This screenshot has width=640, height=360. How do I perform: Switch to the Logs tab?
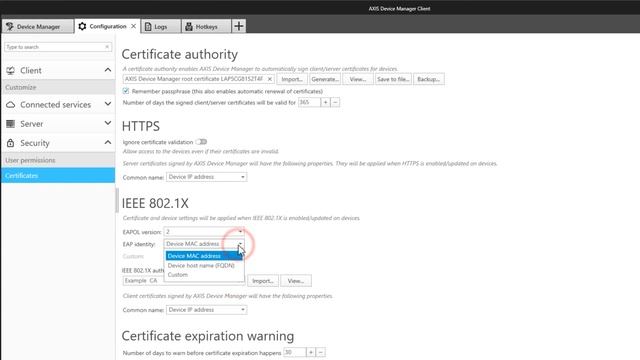pyautogui.click(x=161, y=27)
